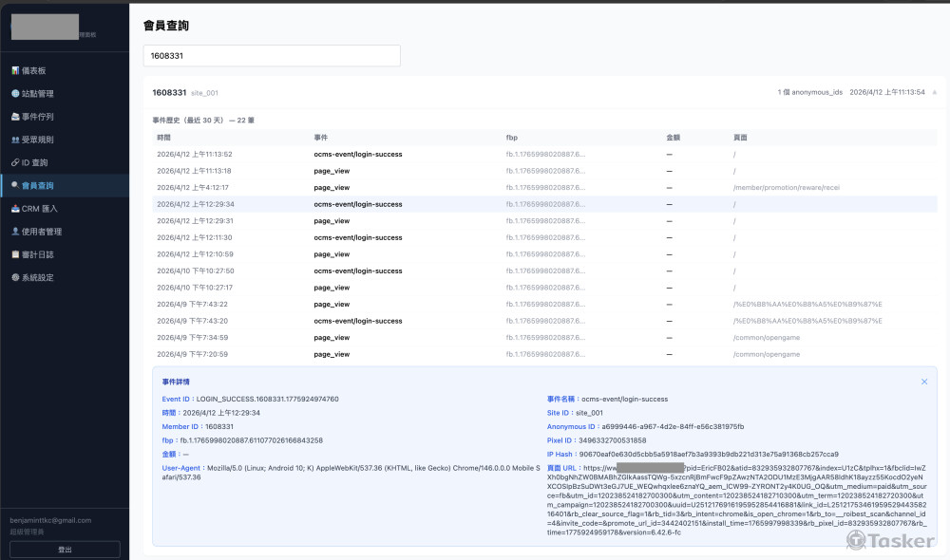
Task: Click the 審計日誌 clipboard icon
Action: (x=15, y=254)
